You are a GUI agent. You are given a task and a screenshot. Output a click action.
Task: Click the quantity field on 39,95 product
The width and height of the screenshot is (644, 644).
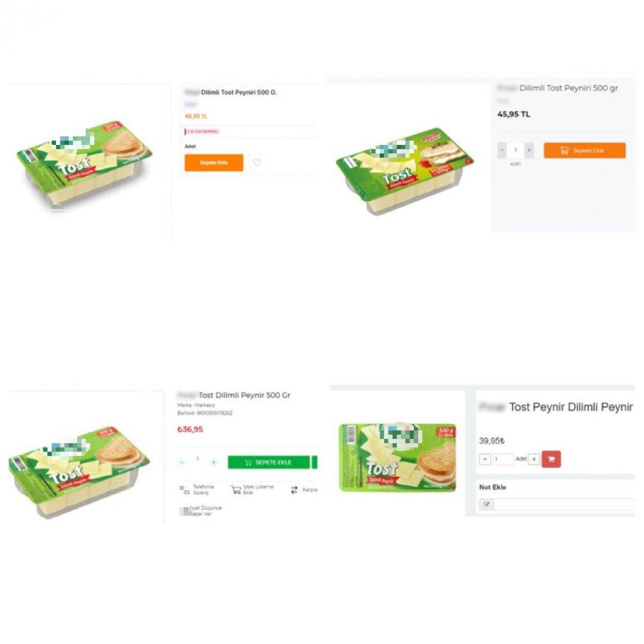click(503, 459)
